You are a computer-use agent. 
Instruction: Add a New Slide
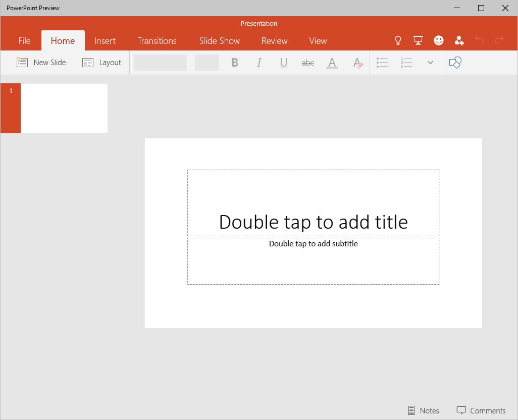41,63
